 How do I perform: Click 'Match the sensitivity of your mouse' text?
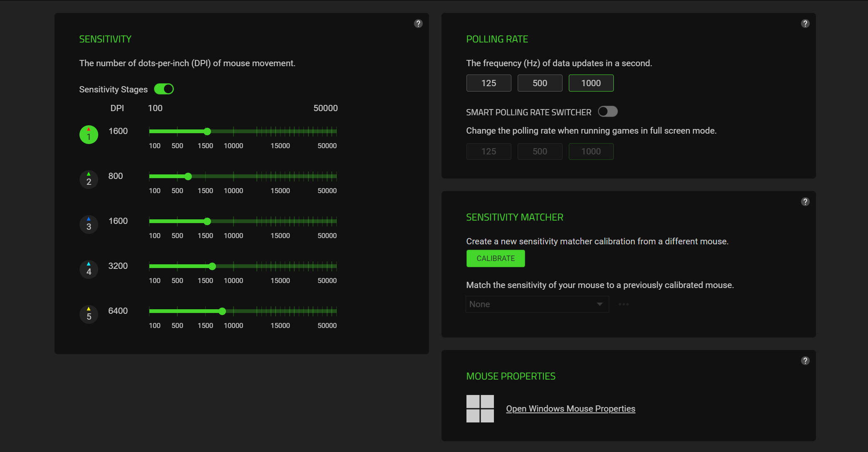(x=600, y=285)
